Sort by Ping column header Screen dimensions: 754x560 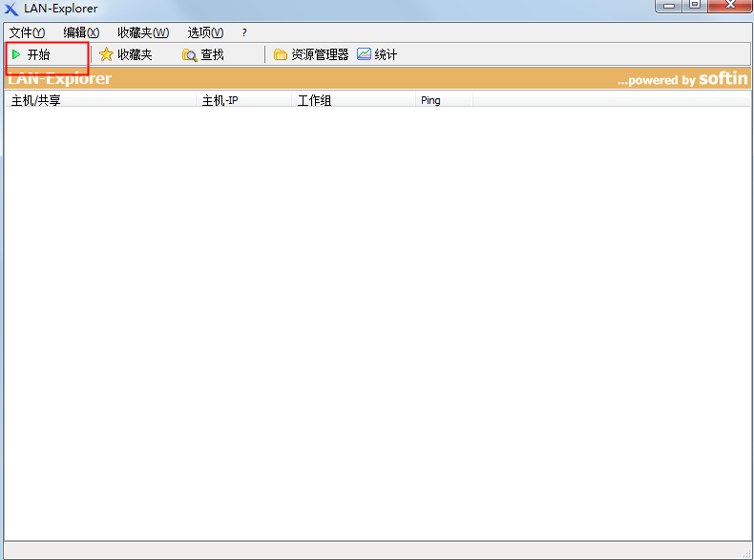445,100
